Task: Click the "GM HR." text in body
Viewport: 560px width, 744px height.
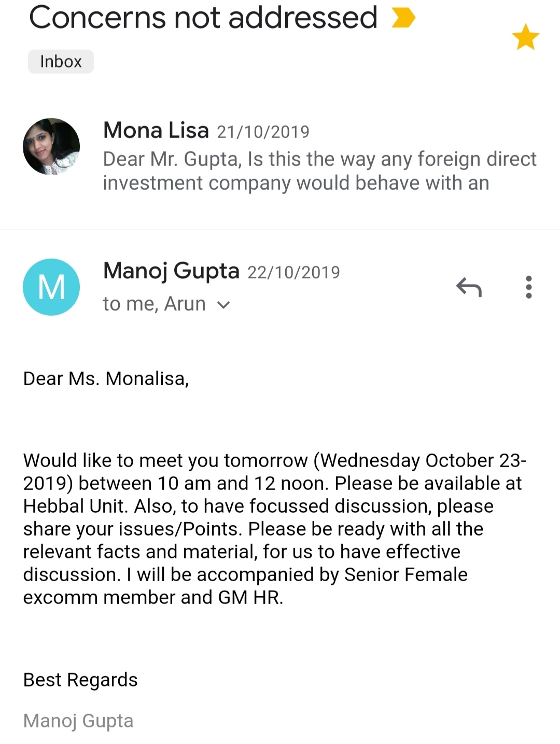Action: click(250, 597)
